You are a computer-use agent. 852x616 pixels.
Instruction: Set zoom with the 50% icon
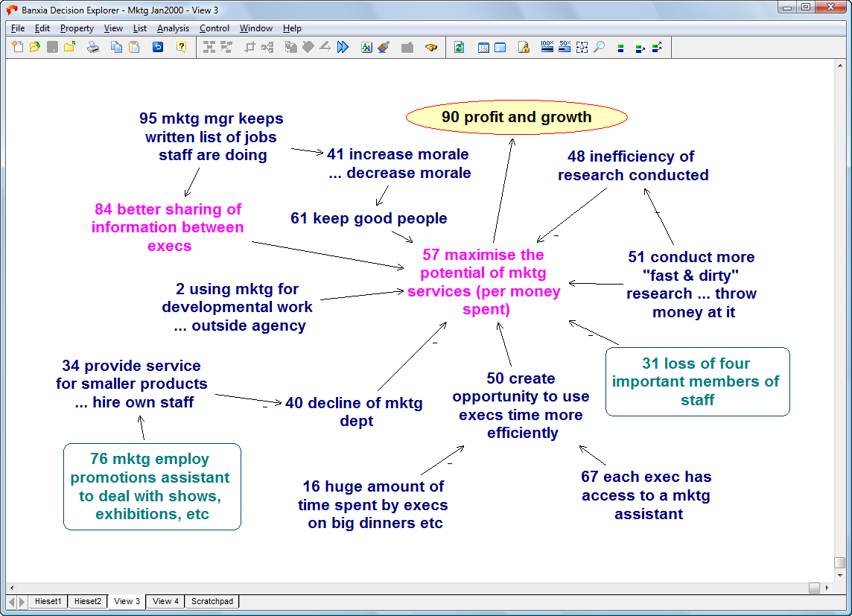coord(564,47)
